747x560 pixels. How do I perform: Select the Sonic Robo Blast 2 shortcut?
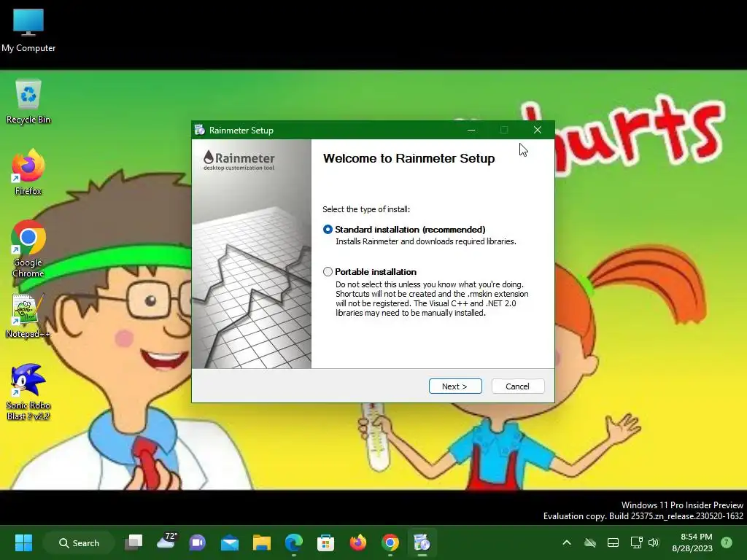click(x=28, y=392)
